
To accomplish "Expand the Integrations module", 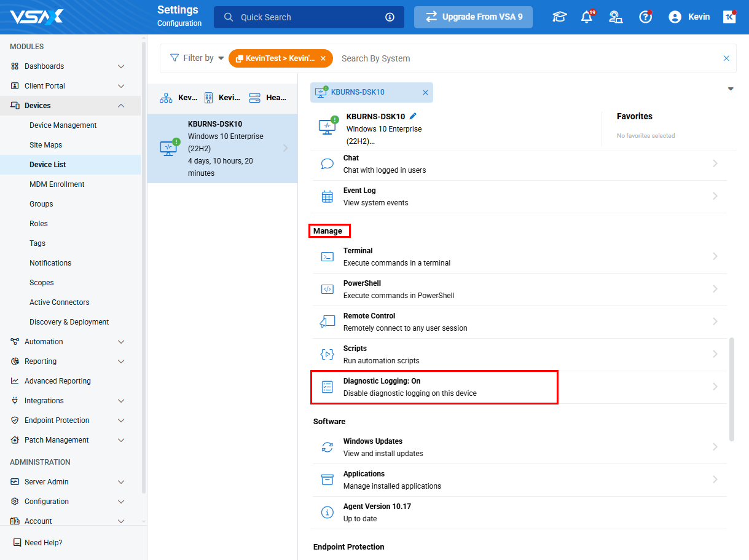I will coord(121,401).
